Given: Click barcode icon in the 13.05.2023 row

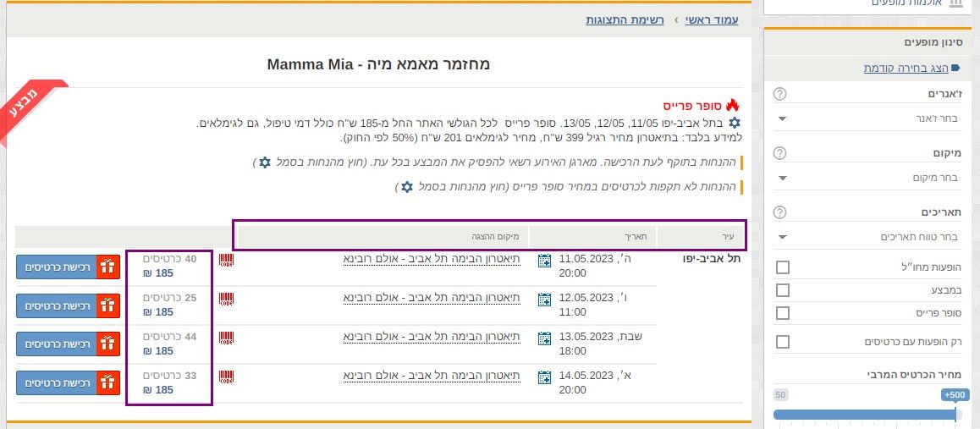Looking at the screenshot, I should click(x=226, y=338).
